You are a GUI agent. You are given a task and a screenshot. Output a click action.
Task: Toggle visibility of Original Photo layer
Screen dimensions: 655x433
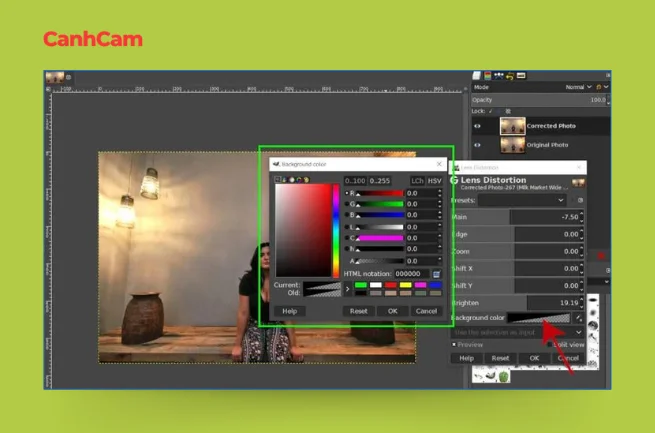(x=477, y=145)
